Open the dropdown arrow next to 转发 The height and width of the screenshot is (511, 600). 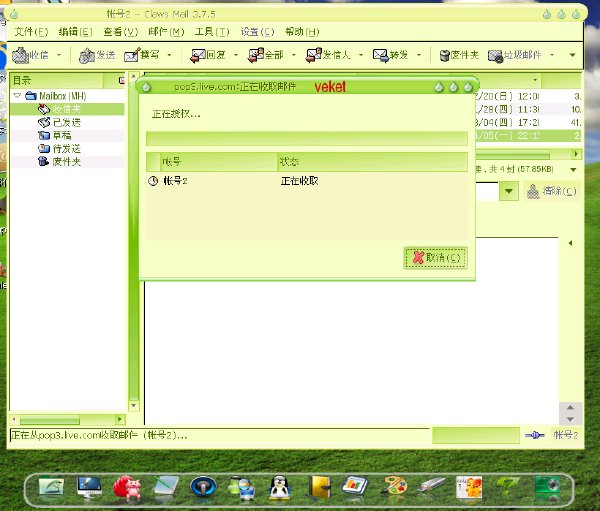[419, 55]
